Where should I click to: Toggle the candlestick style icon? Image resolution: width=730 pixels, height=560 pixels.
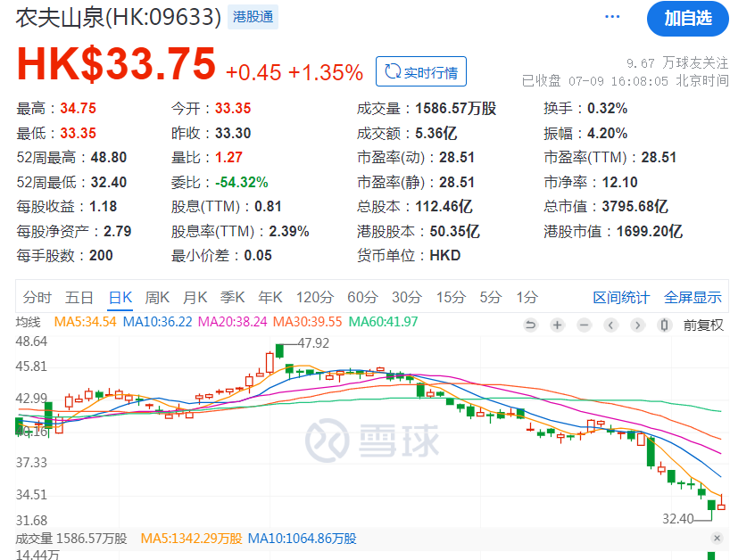point(664,325)
